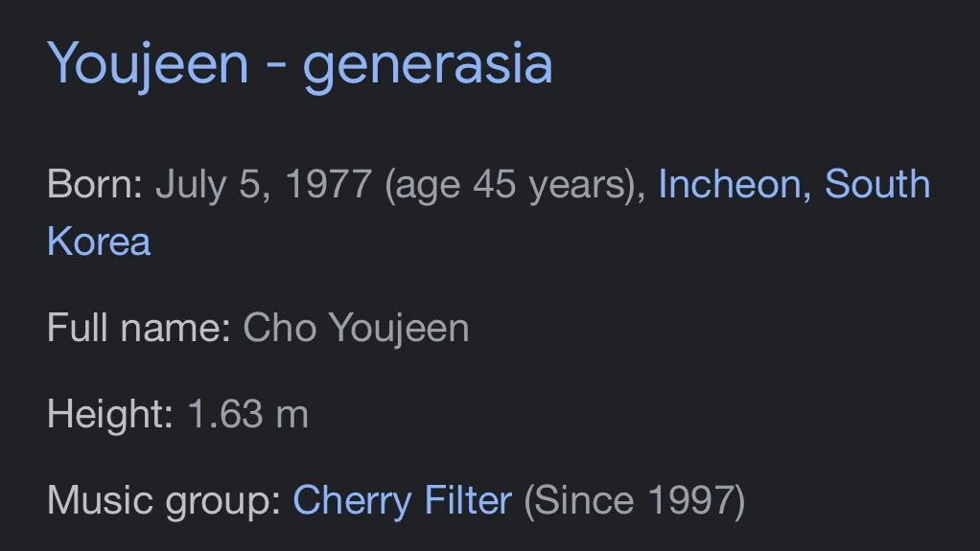Click the word "generasia" in the heading
The height and width of the screenshot is (551, 980).
(x=428, y=64)
